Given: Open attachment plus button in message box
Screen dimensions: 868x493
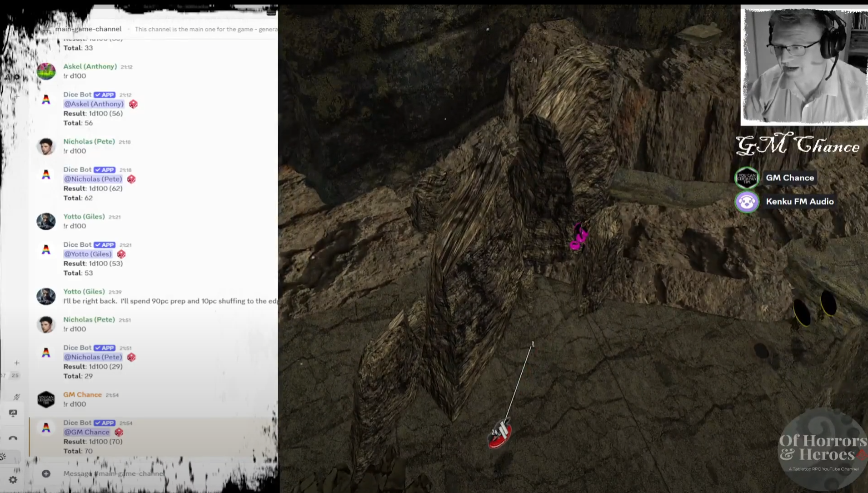Looking at the screenshot, I should point(46,473).
